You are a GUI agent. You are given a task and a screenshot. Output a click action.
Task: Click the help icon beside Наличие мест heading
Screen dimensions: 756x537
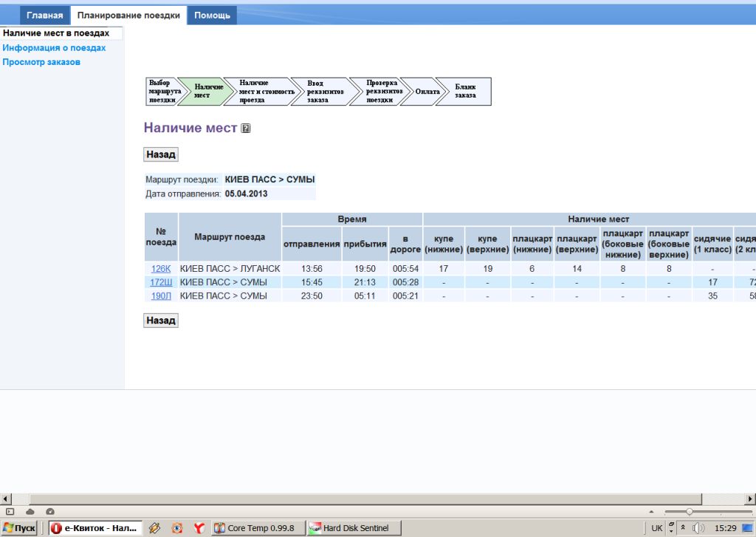click(246, 129)
